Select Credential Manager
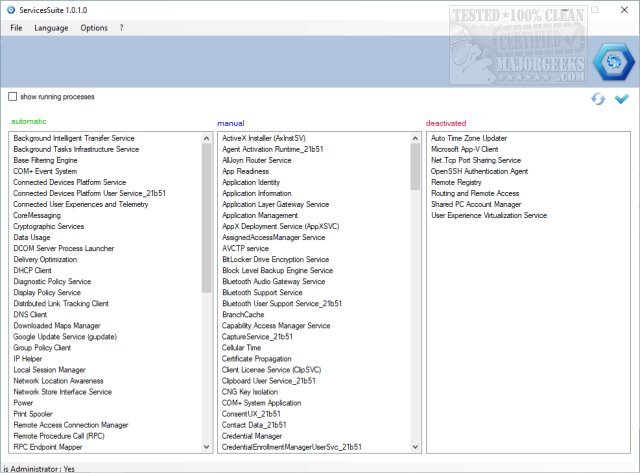 tap(252, 436)
